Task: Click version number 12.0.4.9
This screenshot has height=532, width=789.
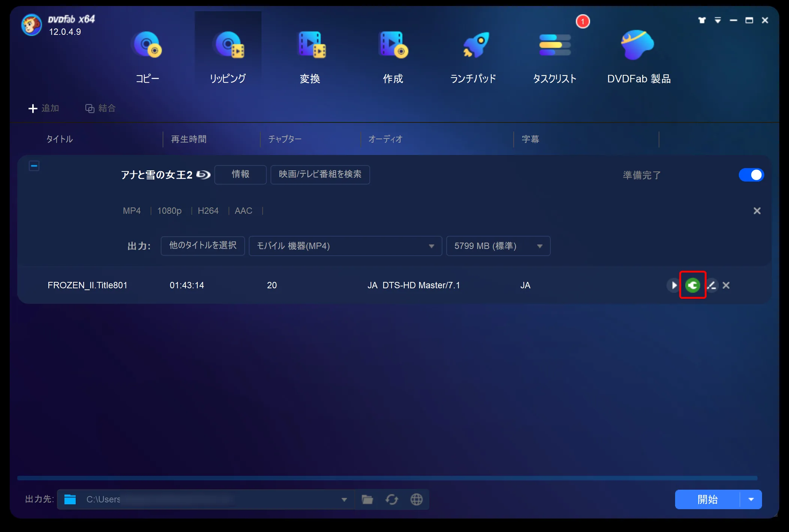Action: tap(65, 32)
